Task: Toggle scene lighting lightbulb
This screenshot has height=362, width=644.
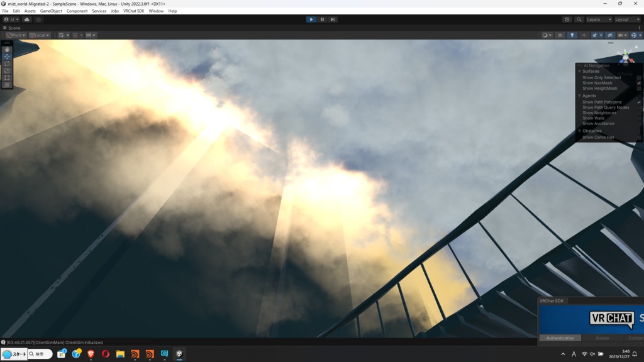Action: click(x=572, y=35)
